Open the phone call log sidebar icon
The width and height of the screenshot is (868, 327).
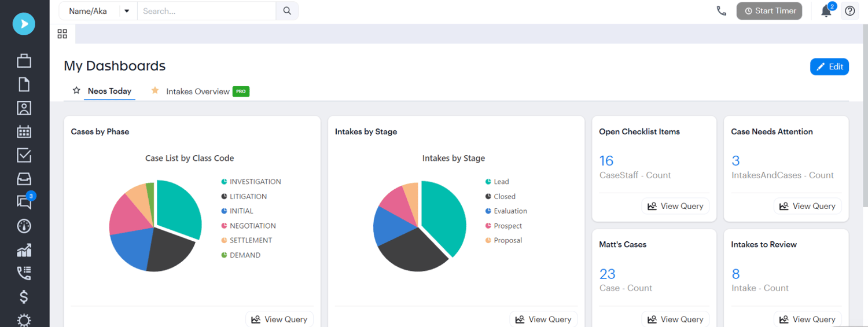click(x=24, y=273)
